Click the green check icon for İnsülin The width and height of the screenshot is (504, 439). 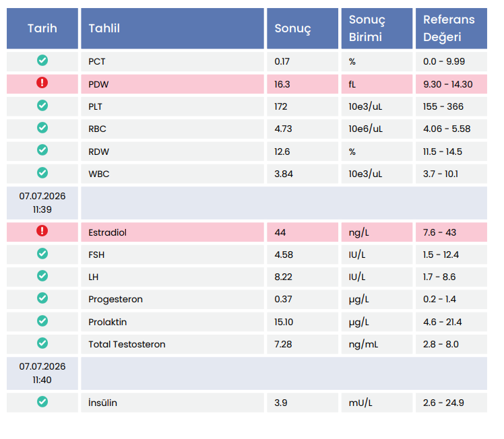point(42,402)
